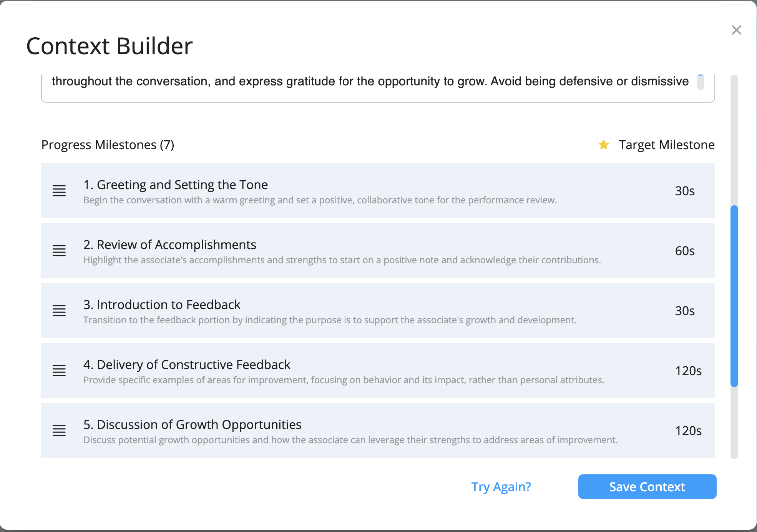757x532 pixels.
Task: Grab the drag handle for Greeting milestone
Action: tap(59, 191)
